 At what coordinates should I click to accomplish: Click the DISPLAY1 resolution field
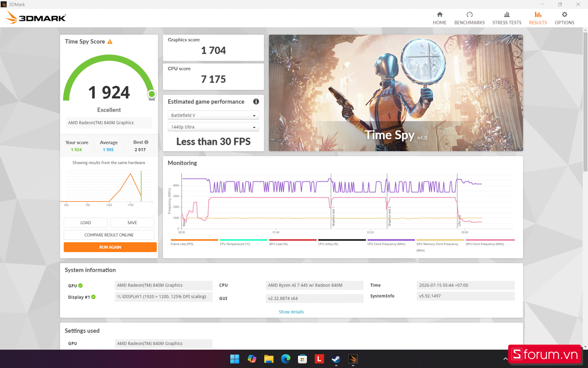tap(164, 297)
